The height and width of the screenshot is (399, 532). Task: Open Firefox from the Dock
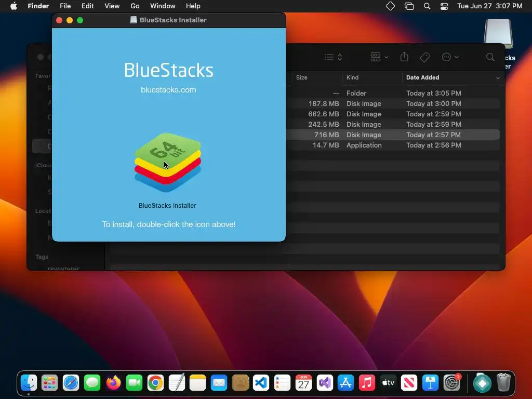pos(113,383)
